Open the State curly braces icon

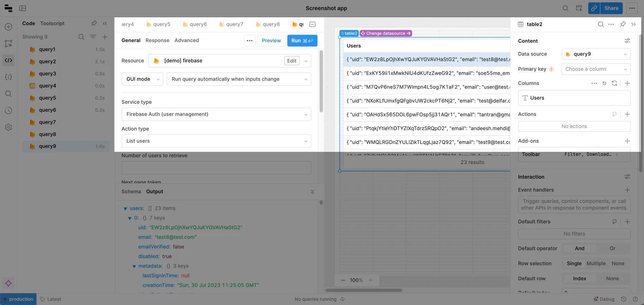[x=9, y=77]
